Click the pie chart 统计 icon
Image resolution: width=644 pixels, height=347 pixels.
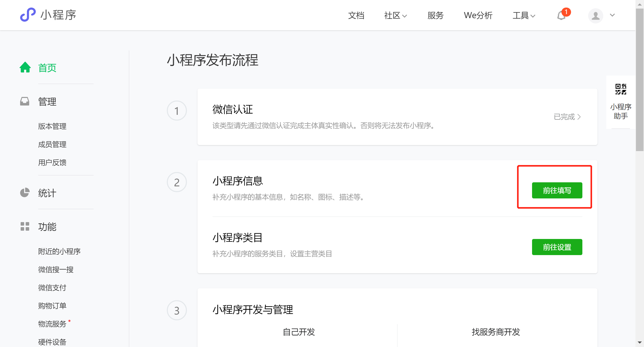point(25,193)
